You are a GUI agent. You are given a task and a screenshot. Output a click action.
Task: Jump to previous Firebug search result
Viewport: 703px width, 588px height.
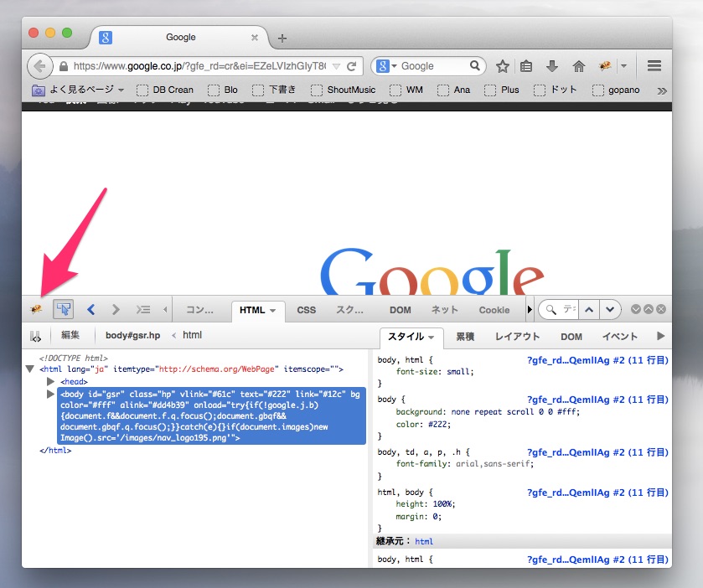point(589,309)
